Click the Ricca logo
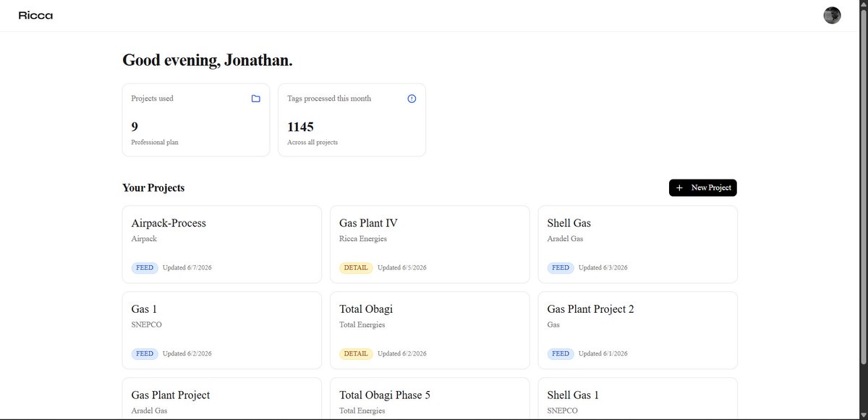 pos(35,15)
